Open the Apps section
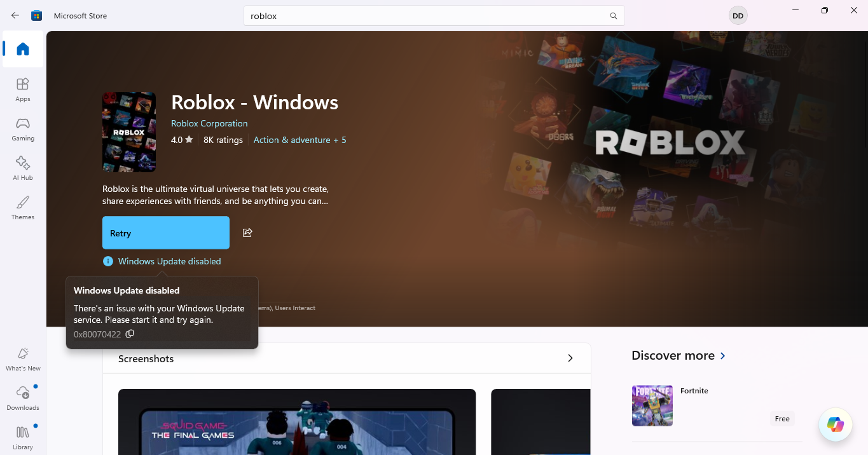Screen dimensions: 868x455 coord(22,89)
